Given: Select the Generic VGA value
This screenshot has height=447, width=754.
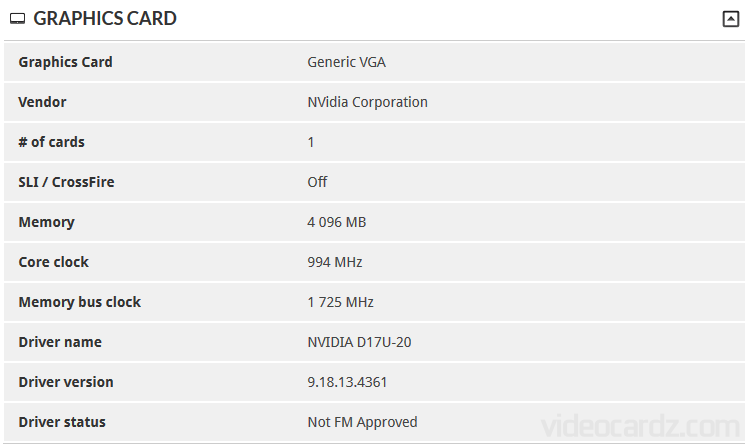Looking at the screenshot, I should 346,62.
